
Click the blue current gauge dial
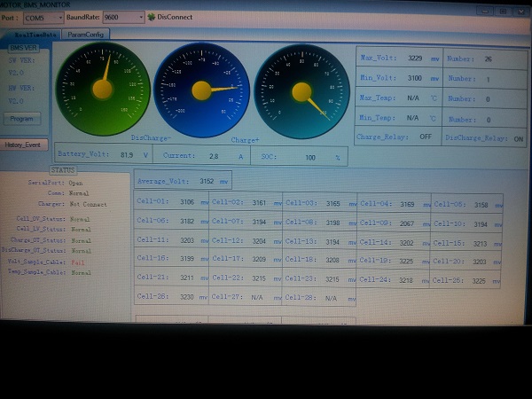pos(201,90)
